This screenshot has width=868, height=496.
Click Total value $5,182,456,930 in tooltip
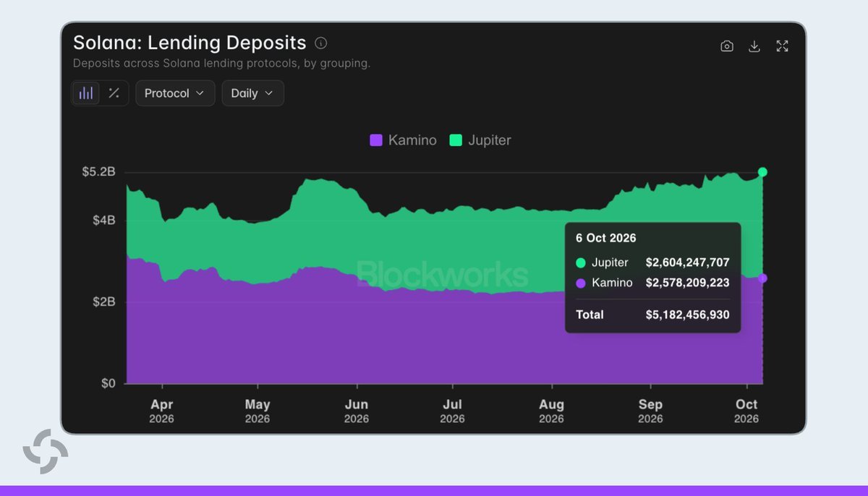687,315
